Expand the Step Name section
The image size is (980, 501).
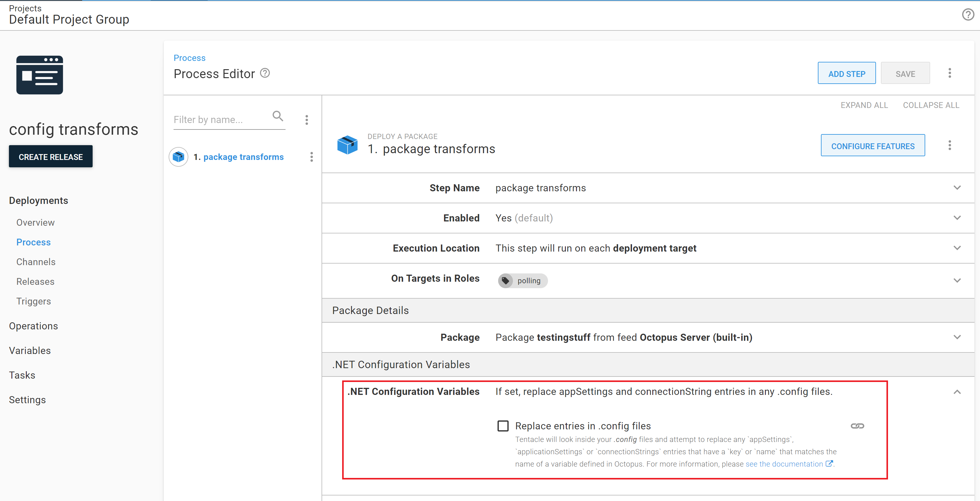click(957, 188)
